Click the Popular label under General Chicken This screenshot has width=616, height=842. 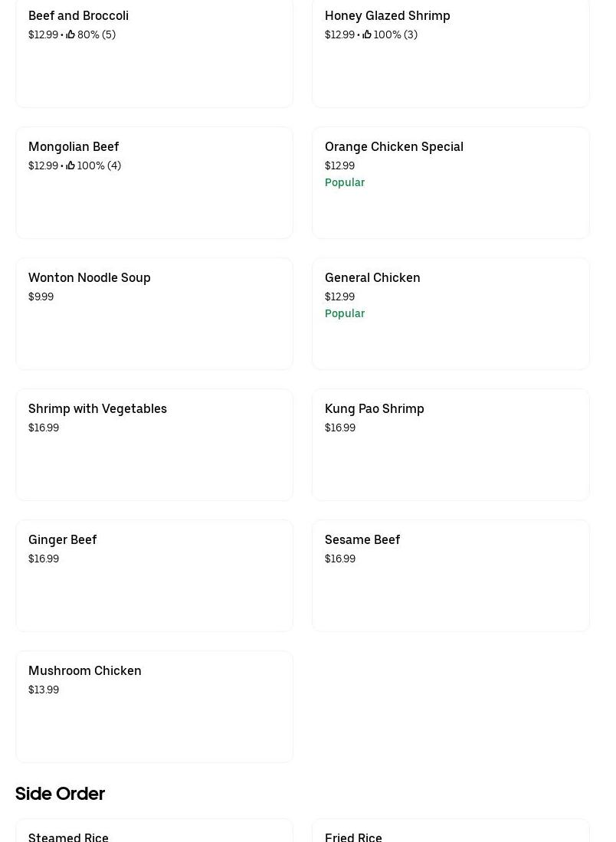[345, 313]
